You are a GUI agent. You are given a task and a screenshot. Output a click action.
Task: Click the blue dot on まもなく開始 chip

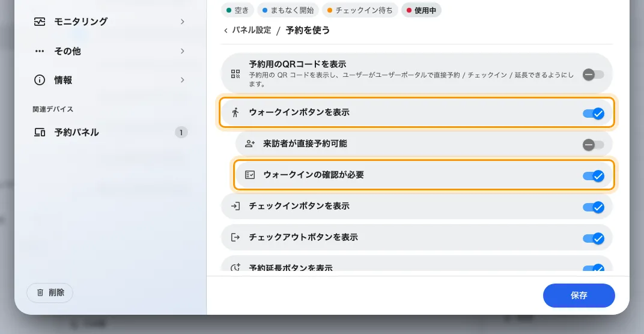click(265, 10)
